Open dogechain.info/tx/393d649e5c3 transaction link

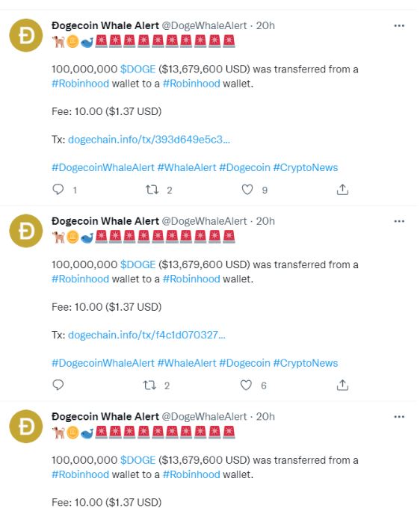pos(149,140)
